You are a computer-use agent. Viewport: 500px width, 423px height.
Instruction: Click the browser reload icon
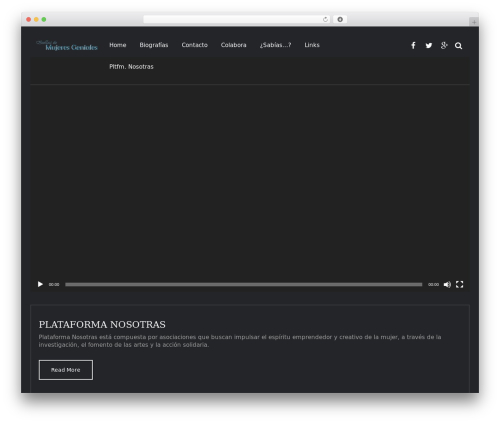coord(325,20)
